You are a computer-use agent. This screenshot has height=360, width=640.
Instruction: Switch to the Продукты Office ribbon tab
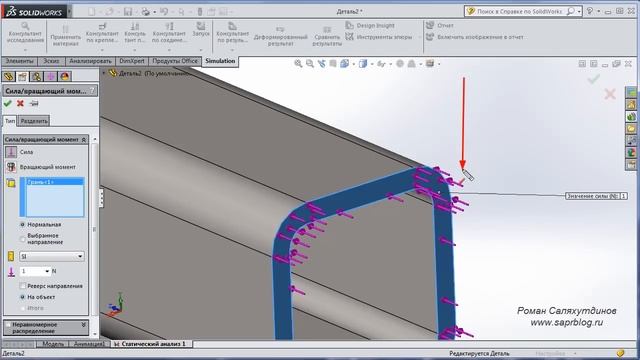[175, 61]
